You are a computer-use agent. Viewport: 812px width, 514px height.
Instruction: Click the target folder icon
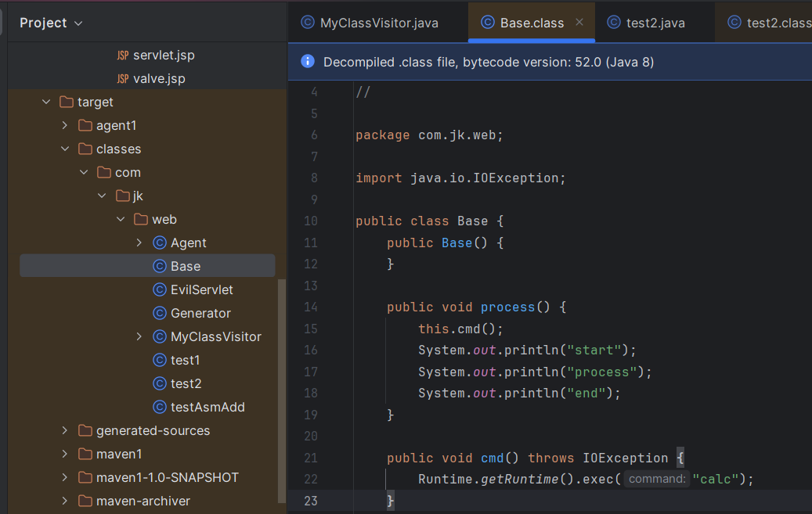pyautogui.click(x=67, y=102)
